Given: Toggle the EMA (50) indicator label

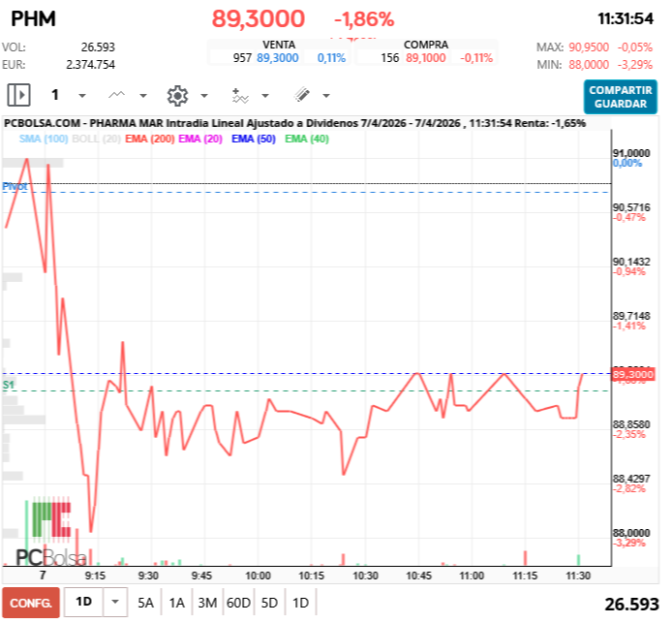Looking at the screenshot, I should tap(254, 139).
